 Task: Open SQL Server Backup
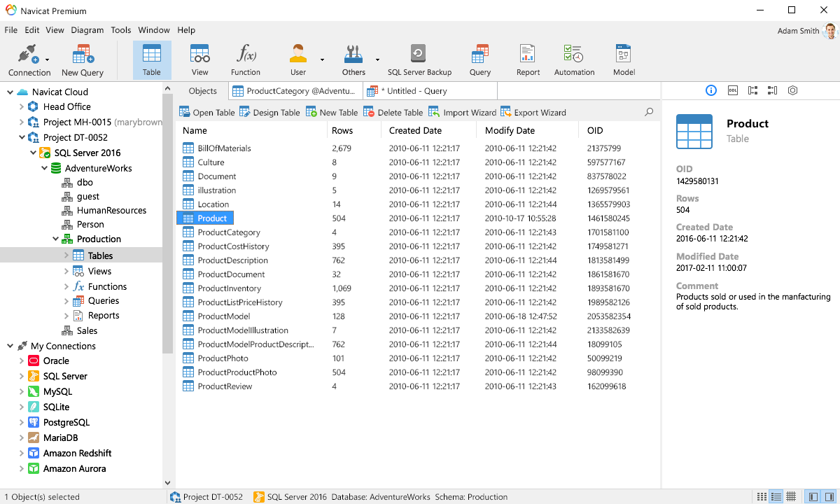coord(419,59)
